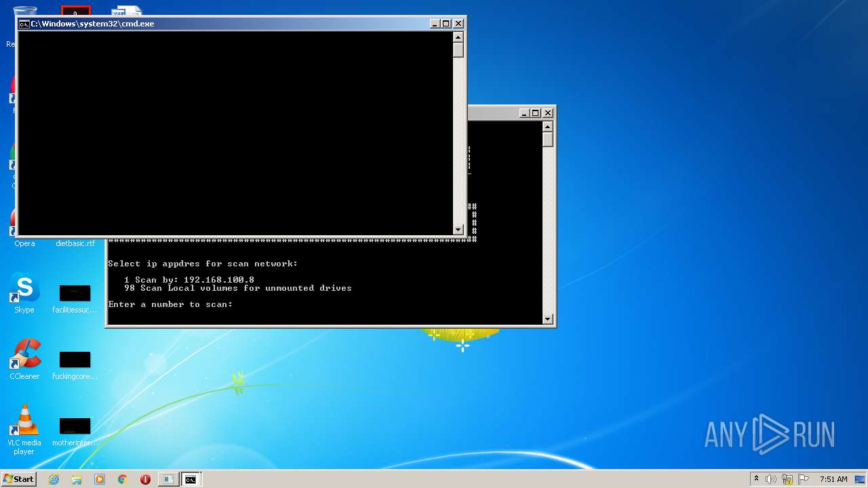Image resolution: width=868 pixels, height=488 pixels.
Task: Open the network status tray icon
Action: [x=787, y=479]
